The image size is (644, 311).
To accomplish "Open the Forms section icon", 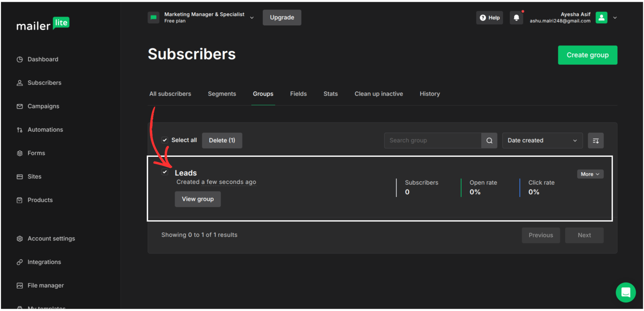I will tap(20, 153).
